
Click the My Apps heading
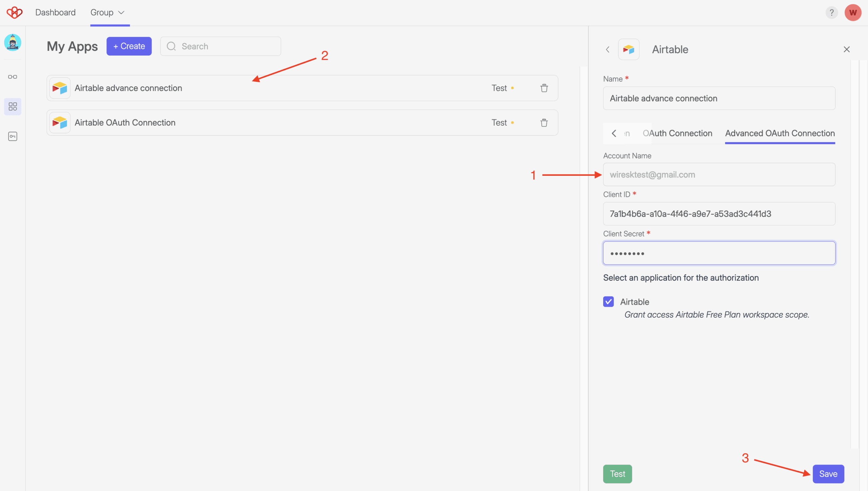[72, 46]
